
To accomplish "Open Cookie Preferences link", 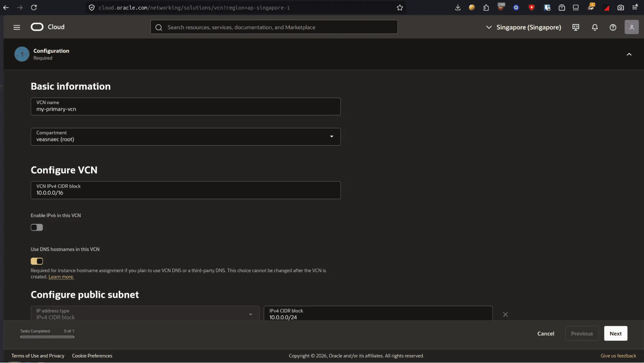I will click(92, 356).
